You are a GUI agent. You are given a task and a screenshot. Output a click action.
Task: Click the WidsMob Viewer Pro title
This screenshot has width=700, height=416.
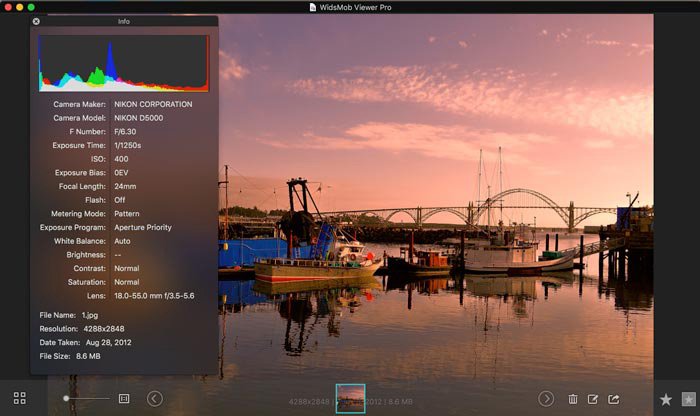[x=356, y=7]
